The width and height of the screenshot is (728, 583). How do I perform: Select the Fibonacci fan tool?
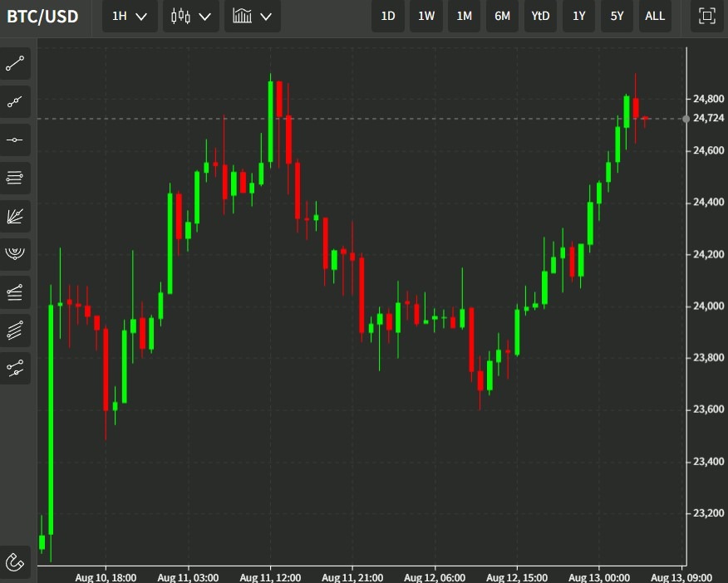[15, 216]
